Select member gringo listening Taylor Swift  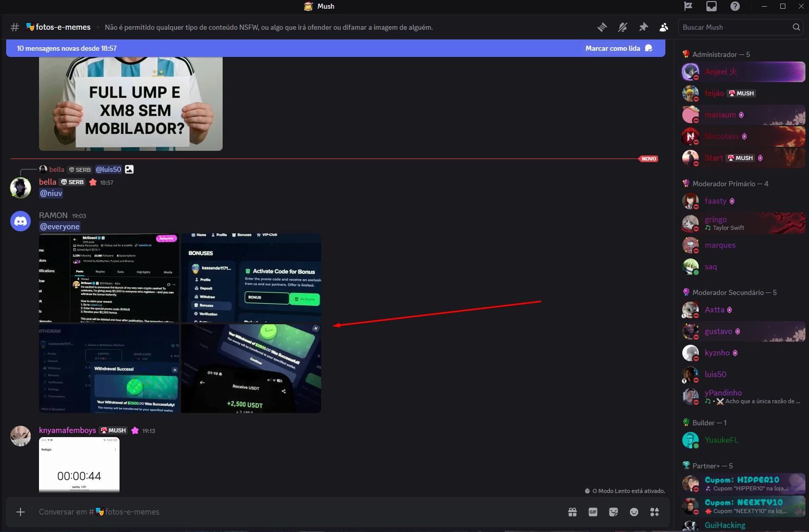tap(743, 223)
